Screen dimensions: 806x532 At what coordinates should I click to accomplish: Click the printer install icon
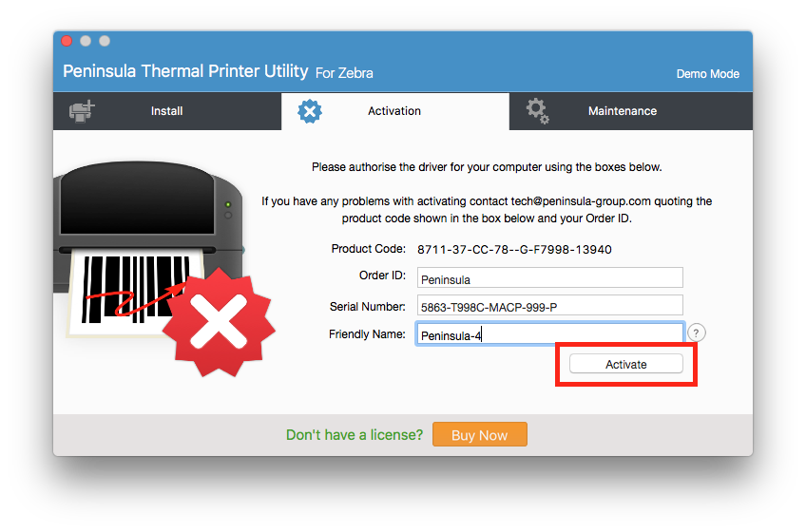[83, 111]
